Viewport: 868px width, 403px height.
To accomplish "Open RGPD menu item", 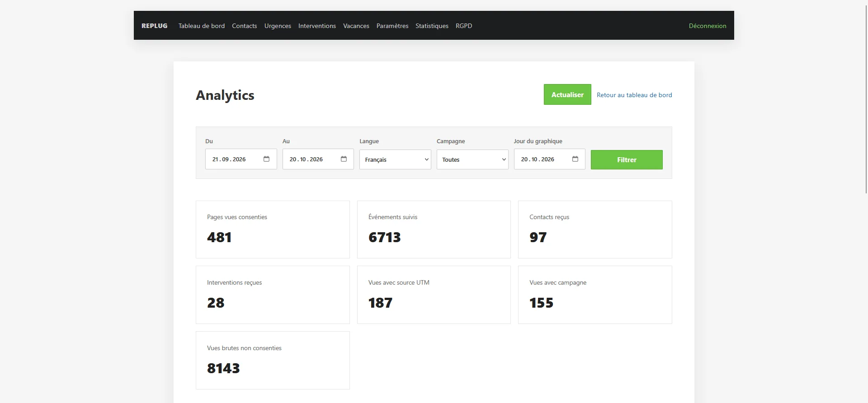I will (x=464, y=26).
